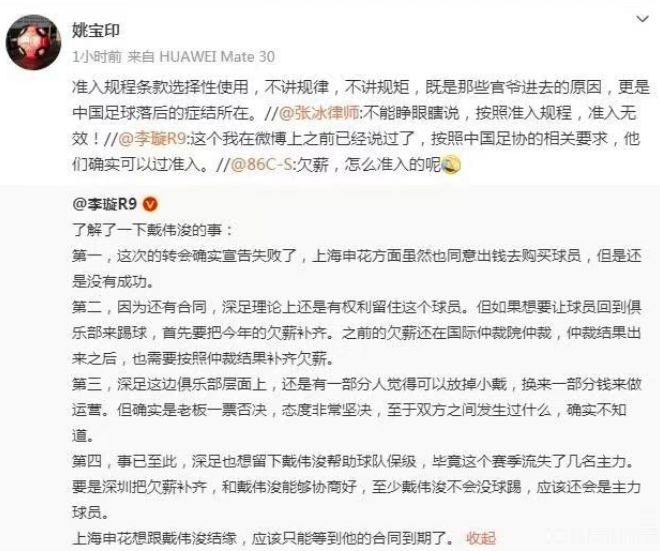Open the original post author @李璇R9
Viewport: 660px width, 551px height.
coord(105,204)
